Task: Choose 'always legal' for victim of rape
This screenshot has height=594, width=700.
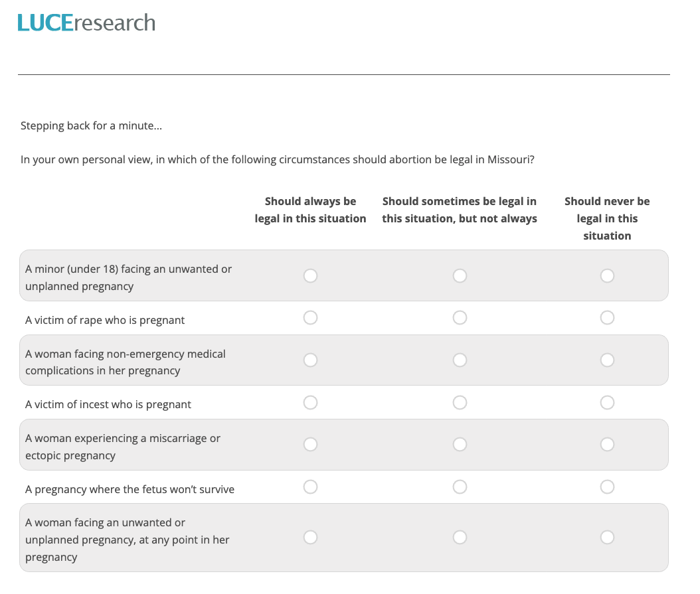Action: coord(310,318)
